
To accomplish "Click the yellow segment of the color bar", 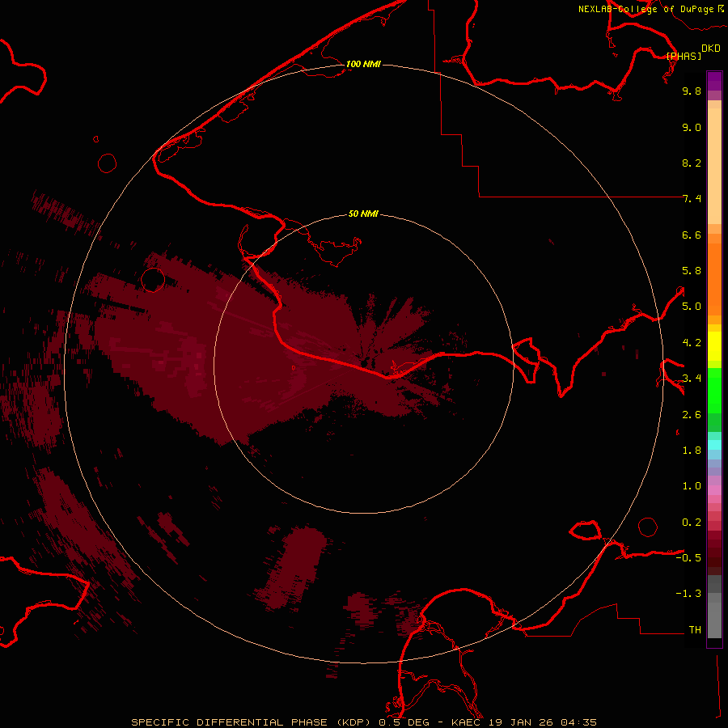I will click(714, 346).
